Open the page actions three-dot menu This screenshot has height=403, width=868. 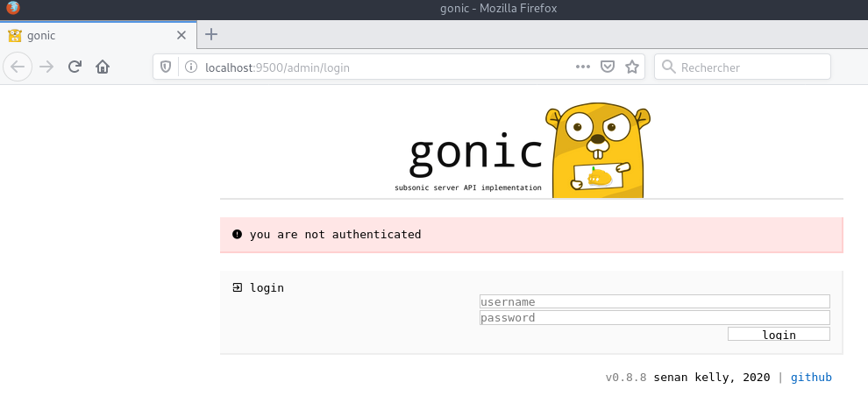pos(583,67)
